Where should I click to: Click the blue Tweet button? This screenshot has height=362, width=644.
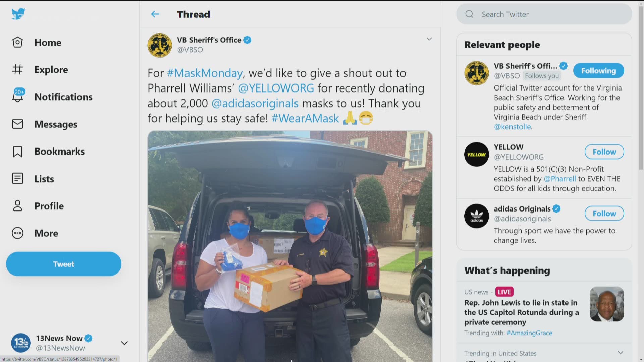pos(64,264)
